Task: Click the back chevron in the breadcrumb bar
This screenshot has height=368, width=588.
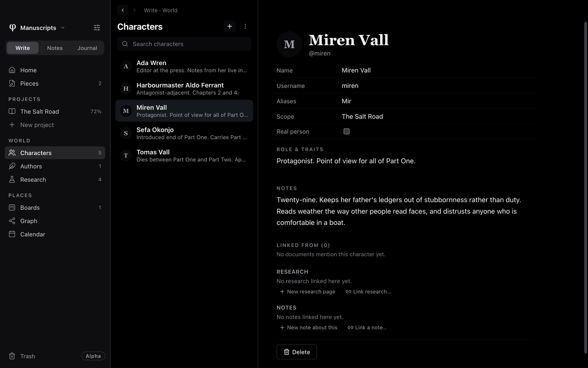Action: (123, 10)
